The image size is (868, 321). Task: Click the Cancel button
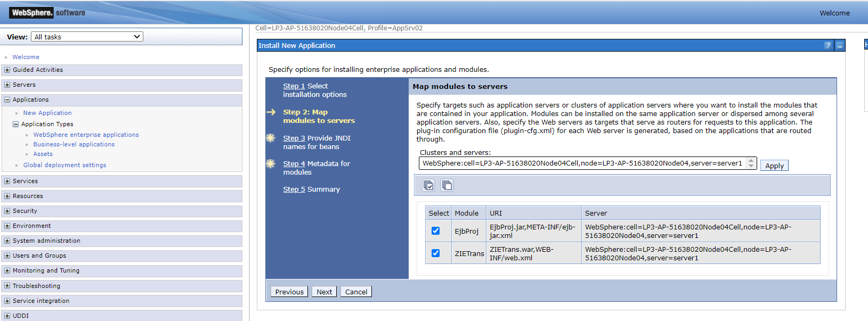pyautogui.click(x=356, y=292)
